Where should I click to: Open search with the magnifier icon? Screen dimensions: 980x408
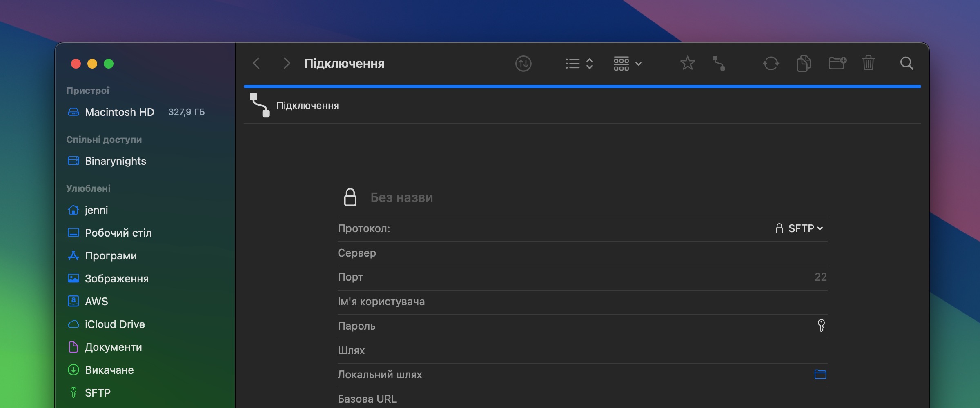tap(906, 63)
